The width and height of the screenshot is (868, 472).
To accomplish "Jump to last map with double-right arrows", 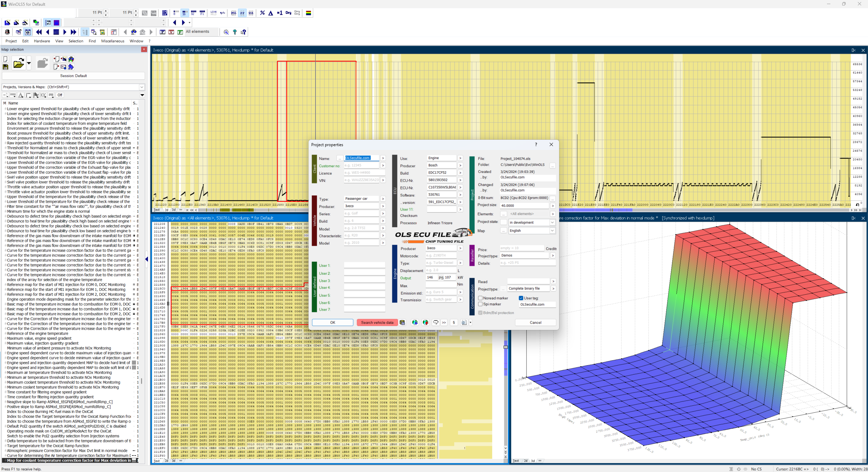I will [x=74, y=32].
